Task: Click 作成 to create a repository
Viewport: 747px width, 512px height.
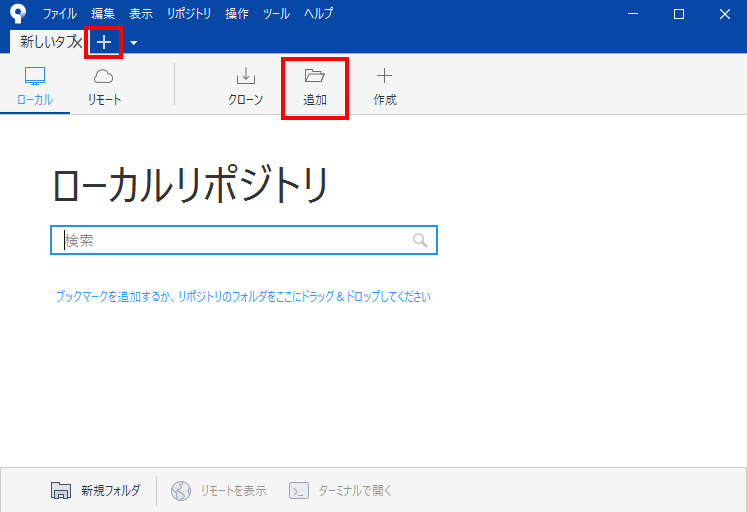Action: point(384,87)
